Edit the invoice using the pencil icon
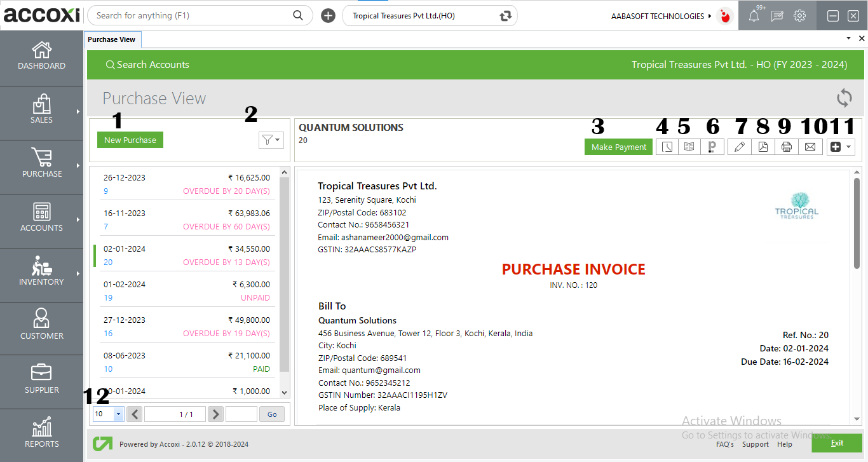This screenshot has height=462, width=868. (x=739, y=147)
